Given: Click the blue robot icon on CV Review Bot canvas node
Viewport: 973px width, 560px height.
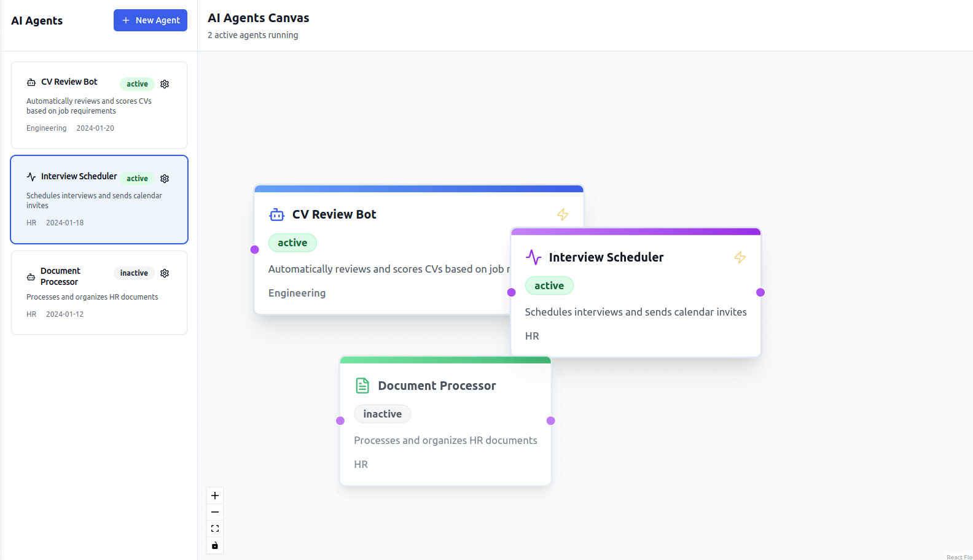Looking at the screenshot, I should 277,214.
